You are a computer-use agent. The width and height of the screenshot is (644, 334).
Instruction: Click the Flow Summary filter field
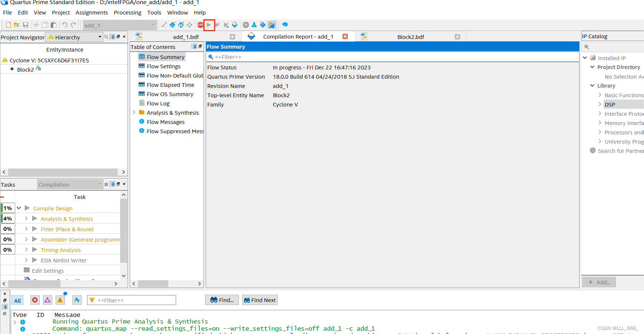point(393,57)
